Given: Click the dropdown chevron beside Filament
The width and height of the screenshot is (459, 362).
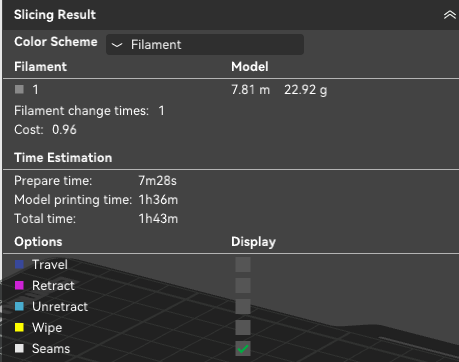Looking at the screenshot, I should (x=117, y=45).
